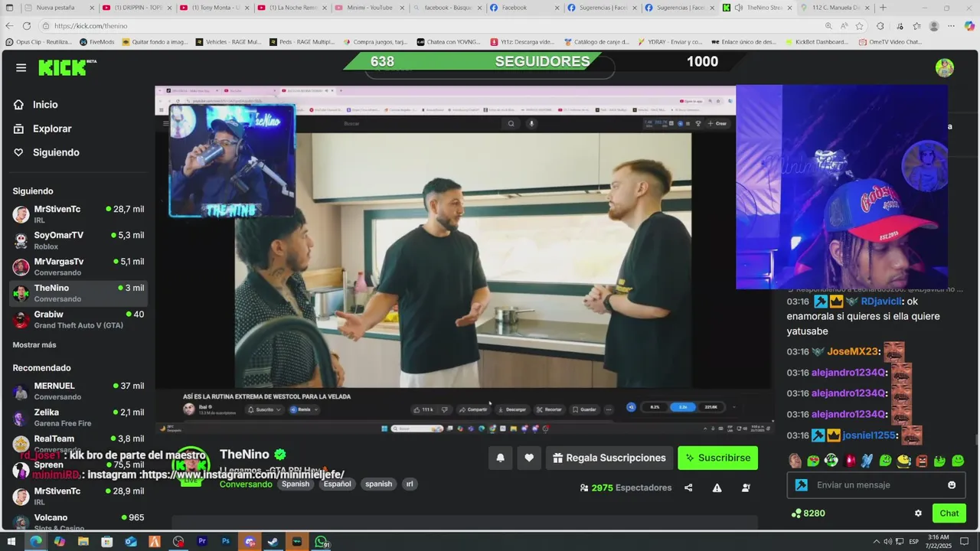Open OmeTV Video Chat bookmark
Image resolution: width=980 pixels, height=551 pixels.
[x=890, y=42]
